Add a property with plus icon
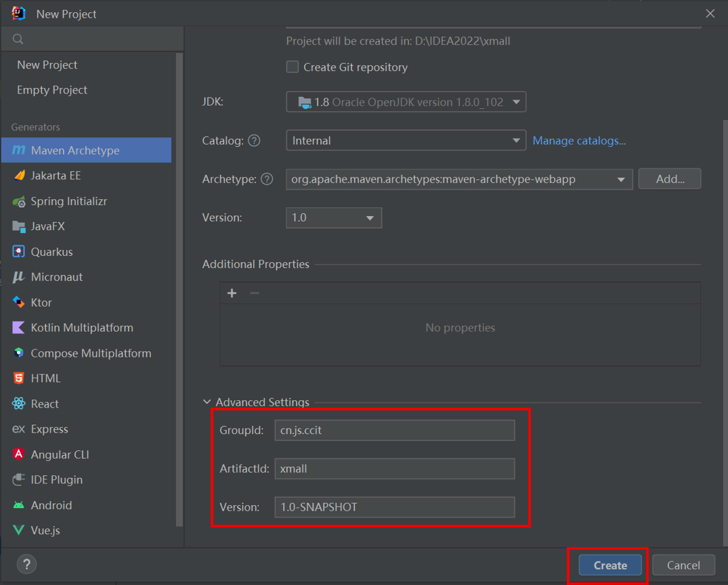The height and width of the screenshot is (585, 728). point(232,293)
